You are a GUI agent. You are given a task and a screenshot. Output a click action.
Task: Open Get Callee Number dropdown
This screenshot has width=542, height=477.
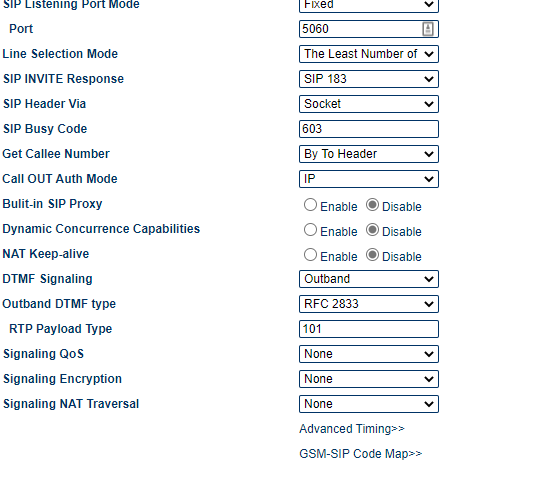(x=369, y=154)
